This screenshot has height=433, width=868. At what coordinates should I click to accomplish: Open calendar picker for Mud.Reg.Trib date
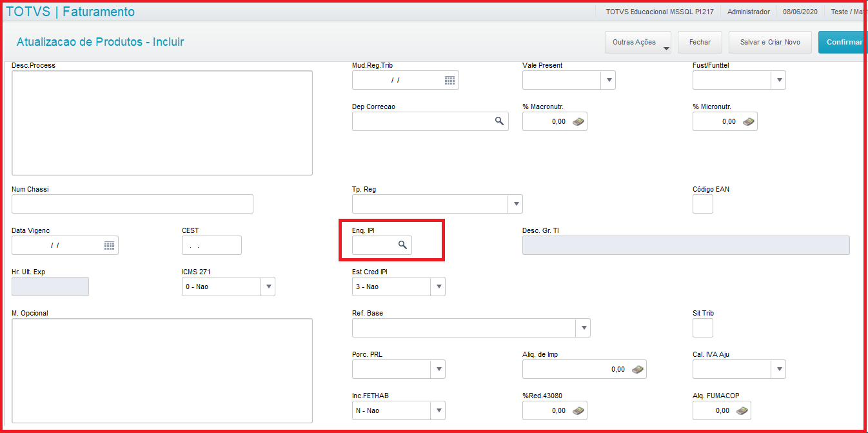point(449,80)
